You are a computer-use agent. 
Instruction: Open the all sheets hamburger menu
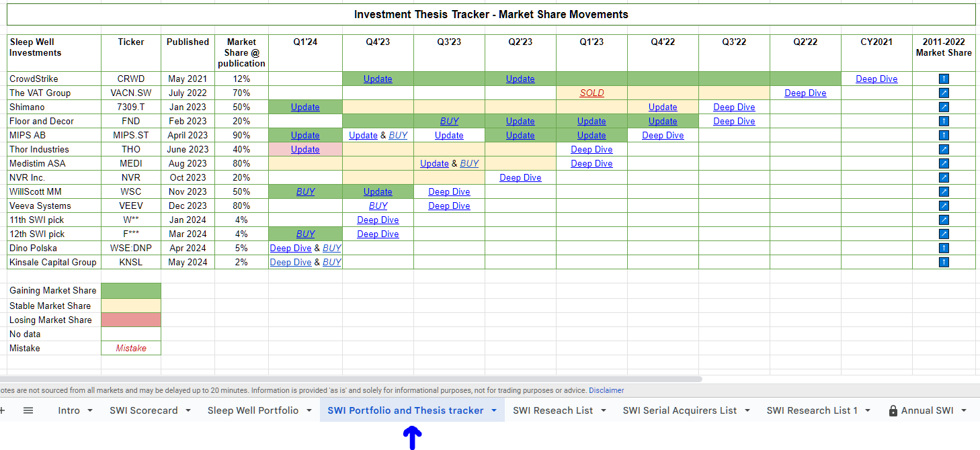[x=28, y=410]
